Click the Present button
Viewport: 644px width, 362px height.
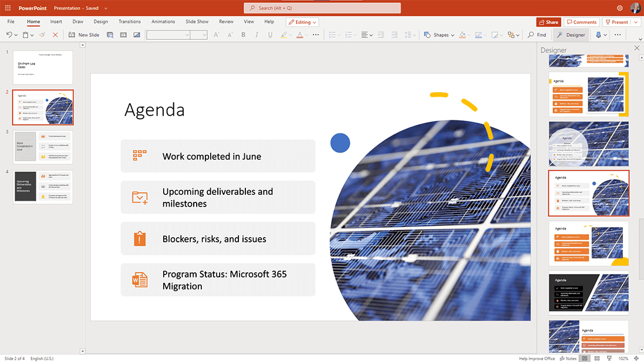618,22
